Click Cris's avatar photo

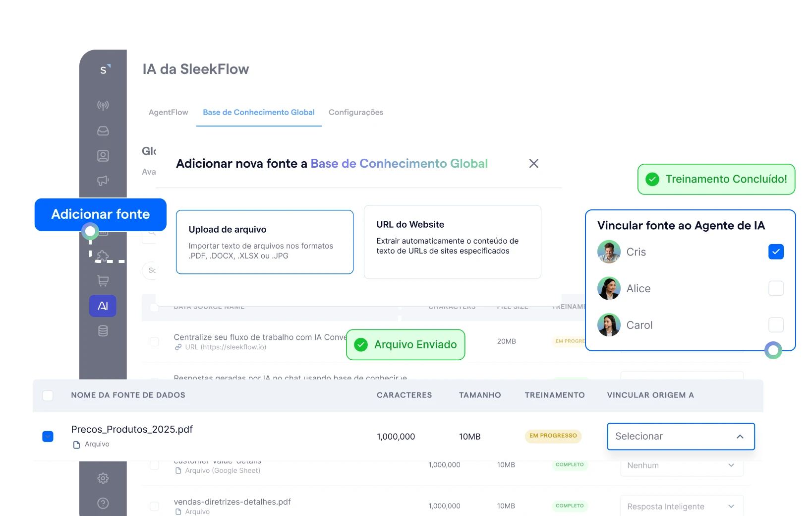(609, 252)
